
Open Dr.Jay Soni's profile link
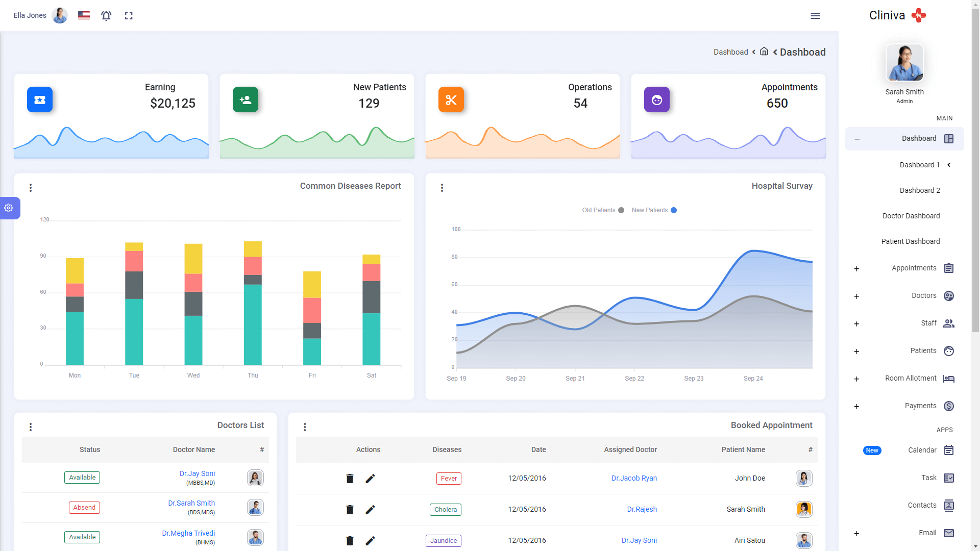coord(197,473)
